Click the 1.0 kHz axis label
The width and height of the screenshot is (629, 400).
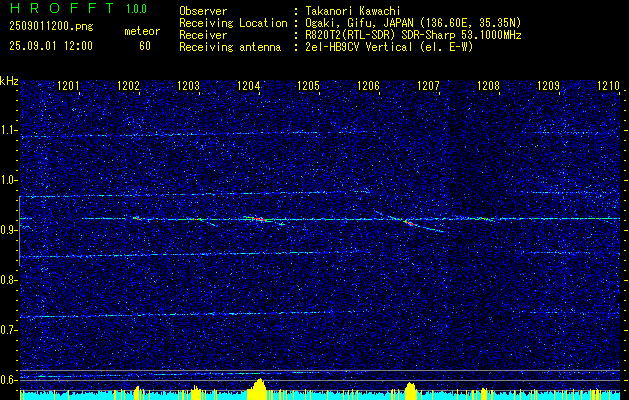(x=8, y=180)
